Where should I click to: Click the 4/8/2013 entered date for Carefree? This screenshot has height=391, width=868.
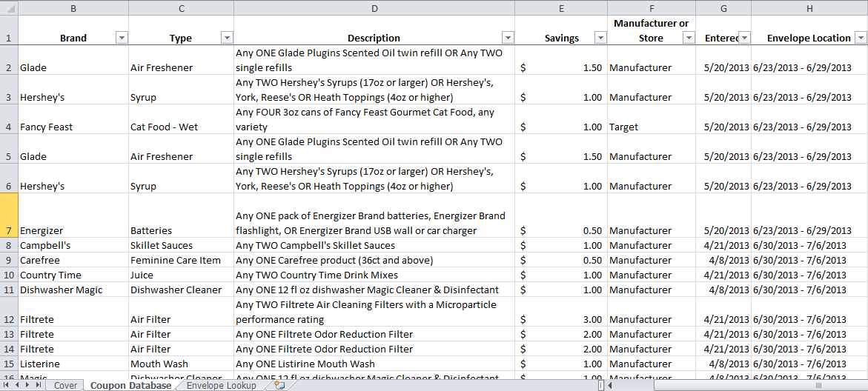(x=723, y=260)
